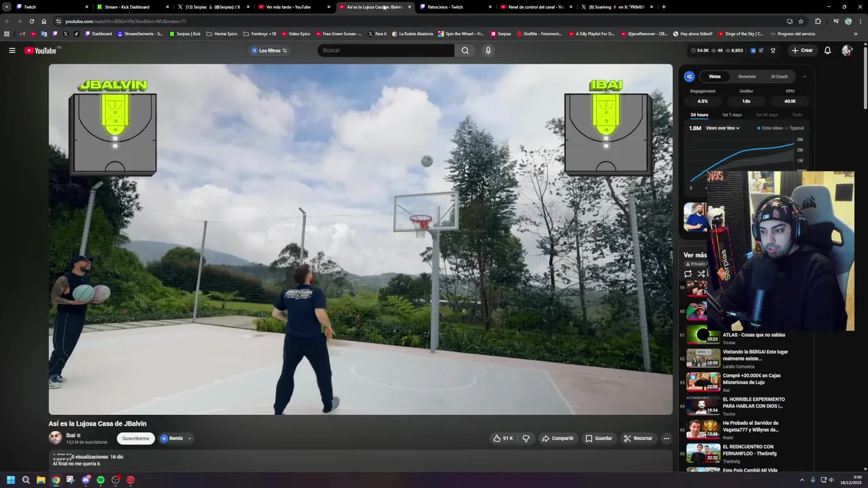
Task: Click the Compartir share button
Action: [557, 439]
